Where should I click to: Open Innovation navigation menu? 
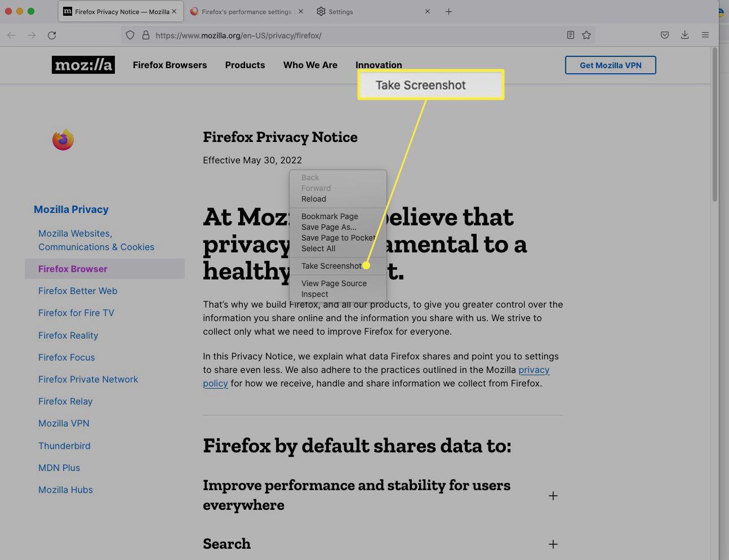[x=379, y=65]
